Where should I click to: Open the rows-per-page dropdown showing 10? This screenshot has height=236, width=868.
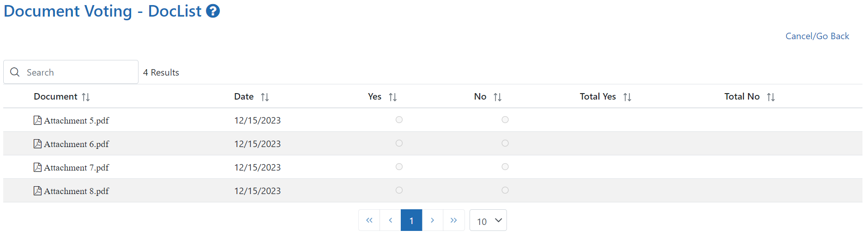[x=488, y=220]
